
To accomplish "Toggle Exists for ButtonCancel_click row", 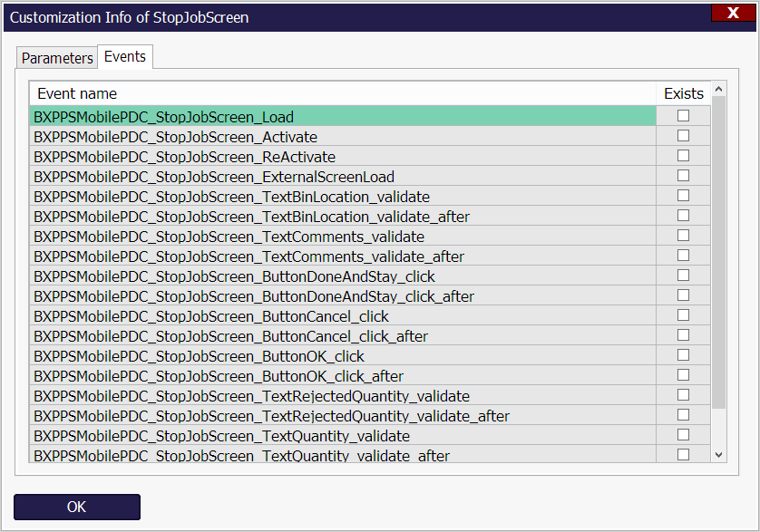I will tap(683, 315).
